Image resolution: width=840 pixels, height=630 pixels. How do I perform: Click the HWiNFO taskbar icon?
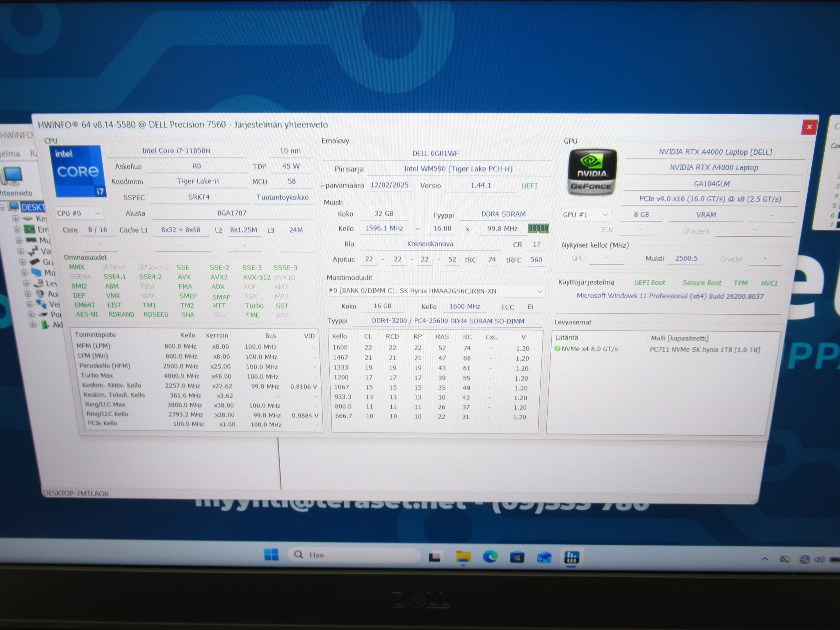pyautogui.click(x=571, y=557)
